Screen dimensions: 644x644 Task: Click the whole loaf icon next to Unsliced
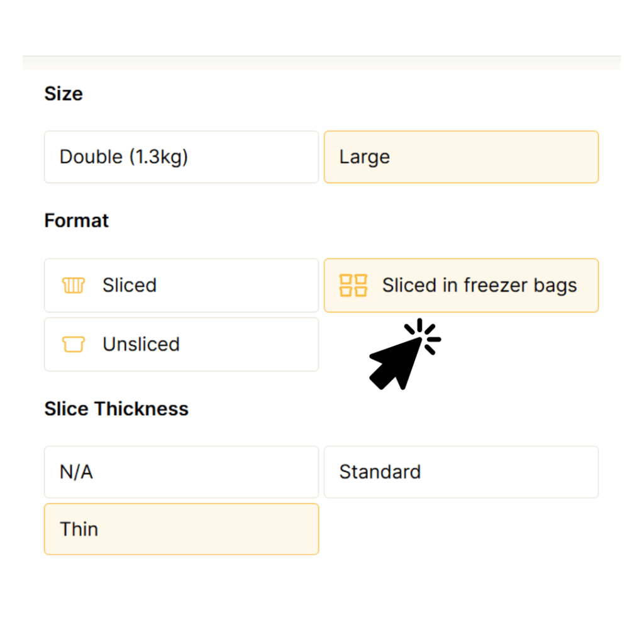pos(73,345)
